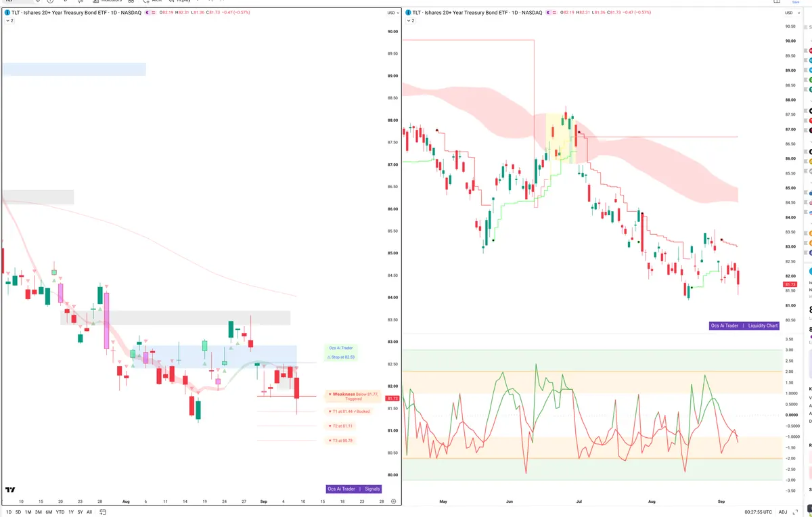
Task: Select the 6M date range
Action: pos(49,512)
